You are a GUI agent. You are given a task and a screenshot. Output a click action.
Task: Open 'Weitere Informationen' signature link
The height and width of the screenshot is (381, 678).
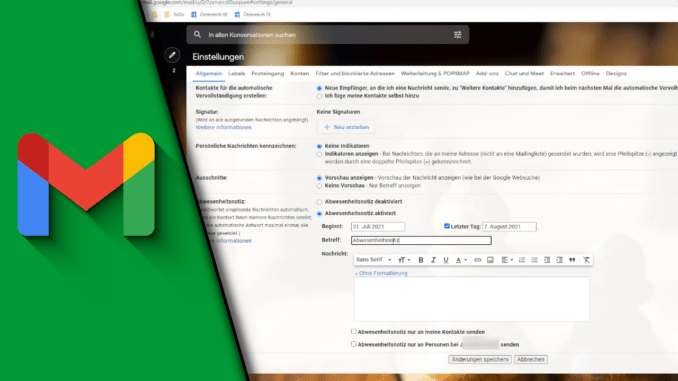[x=224, y=128]
